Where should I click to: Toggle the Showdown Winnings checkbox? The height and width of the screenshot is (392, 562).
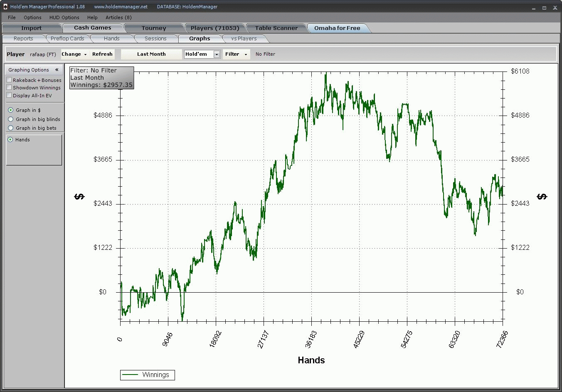pyautogui.click(x=9, y=87)
